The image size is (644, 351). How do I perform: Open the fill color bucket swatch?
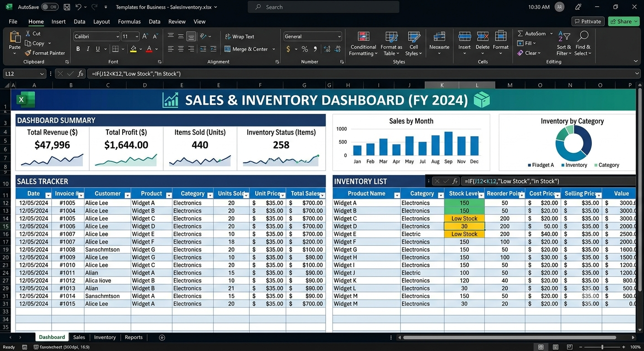pyautogui.click(x=133, y=49)
